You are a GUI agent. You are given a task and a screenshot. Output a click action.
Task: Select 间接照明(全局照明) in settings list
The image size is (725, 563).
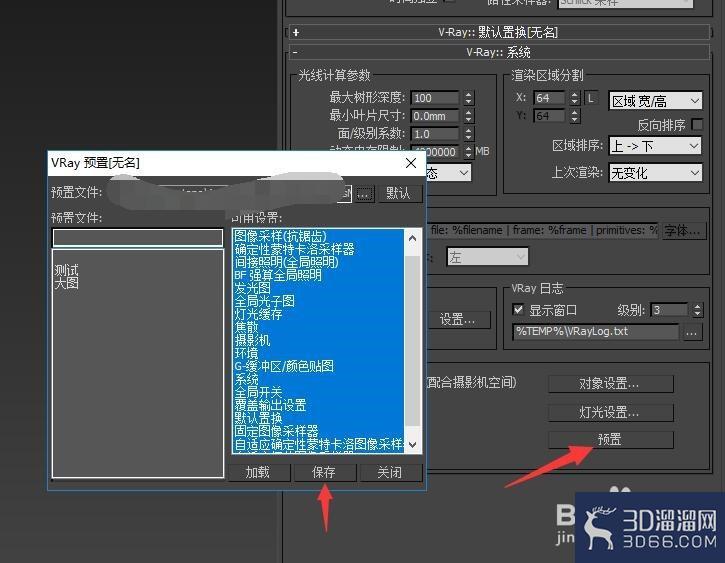[x=287, y=262]
